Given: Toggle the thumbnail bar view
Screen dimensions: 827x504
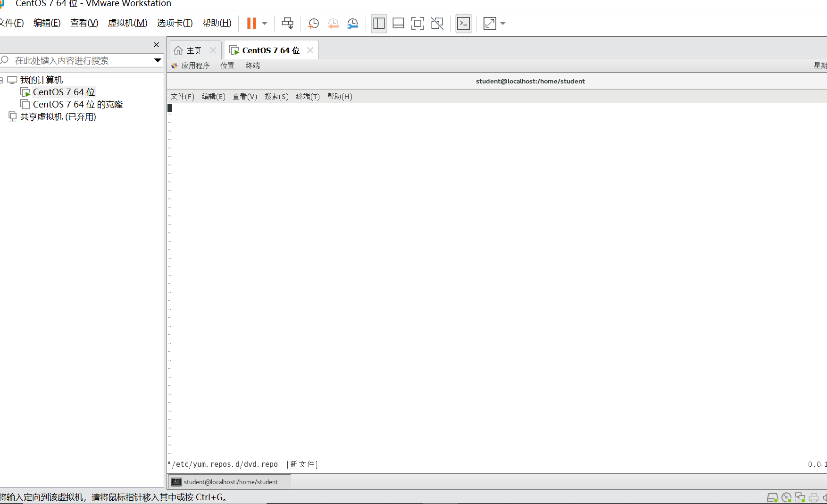Looking at the screenshot, I should pos(398,24).
